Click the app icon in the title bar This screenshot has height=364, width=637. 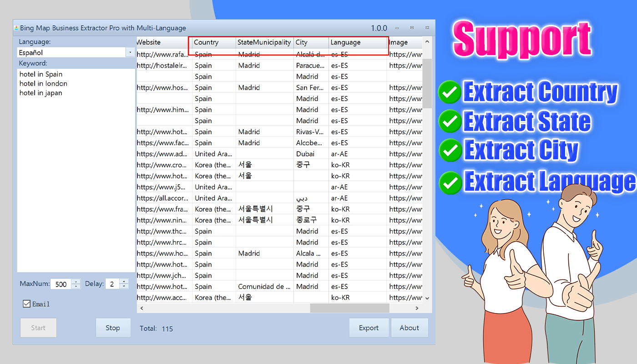coord(16,28)
